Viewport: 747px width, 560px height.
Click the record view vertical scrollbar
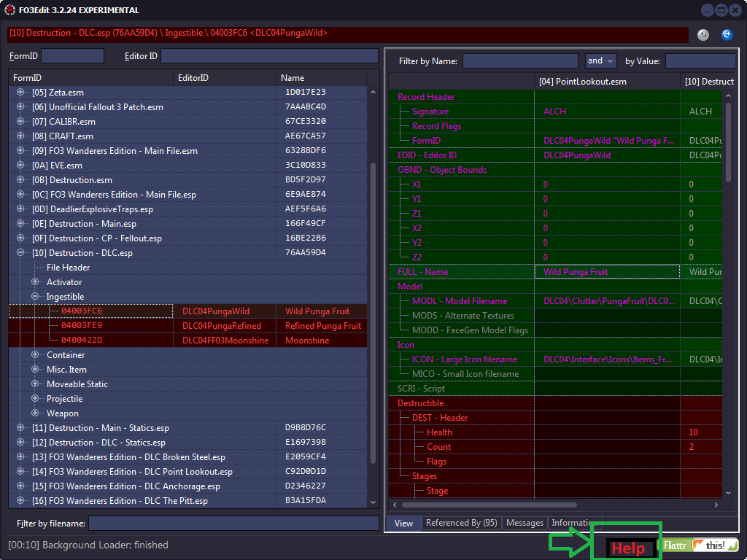(x=728, y=142)
